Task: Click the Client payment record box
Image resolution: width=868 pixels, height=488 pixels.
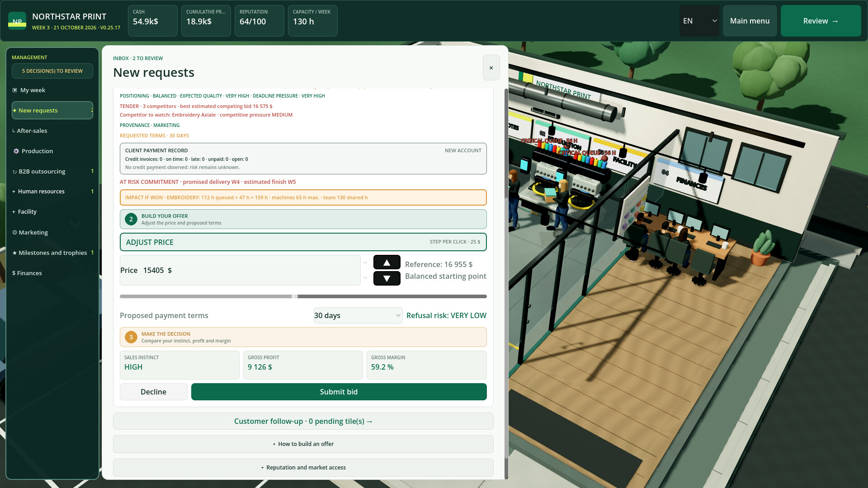Action: tap(303, 159)
